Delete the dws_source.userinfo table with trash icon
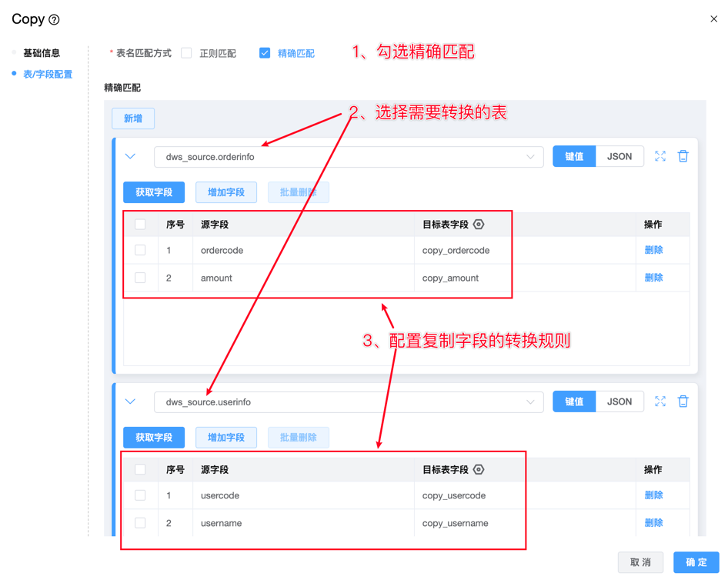The image size is (728, 583). (x=683, y=401)
